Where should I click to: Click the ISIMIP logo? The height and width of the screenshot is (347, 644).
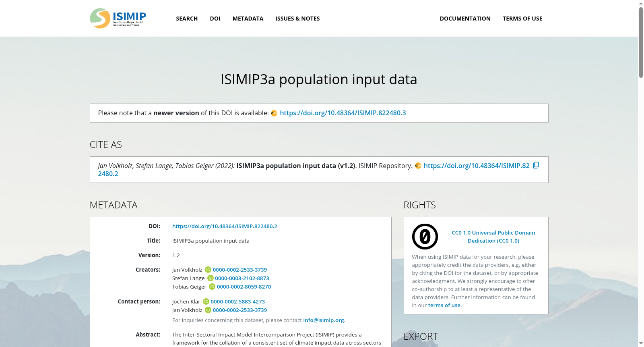point(118,19)
